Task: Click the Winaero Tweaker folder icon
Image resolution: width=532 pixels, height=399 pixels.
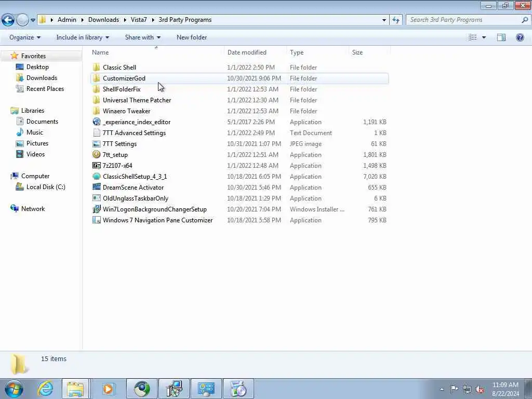Action: coord(96,111)
